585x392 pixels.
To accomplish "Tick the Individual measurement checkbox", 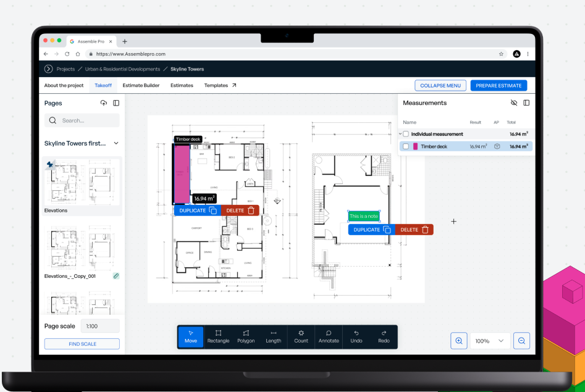I will click(405, 134).
